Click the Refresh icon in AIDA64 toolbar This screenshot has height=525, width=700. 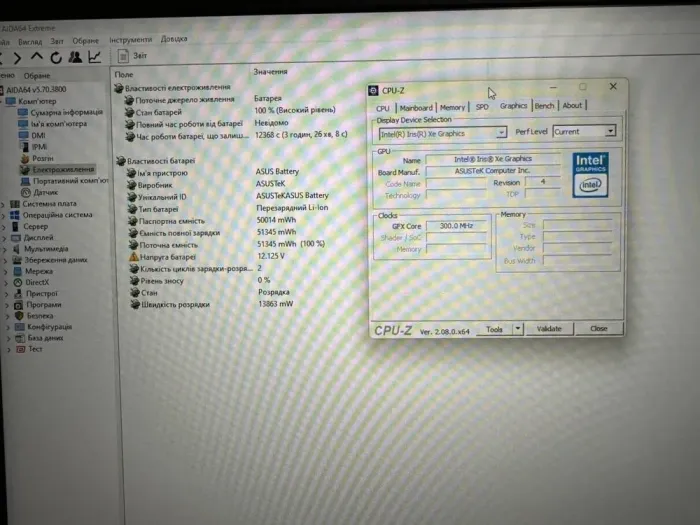click(57, 57)
